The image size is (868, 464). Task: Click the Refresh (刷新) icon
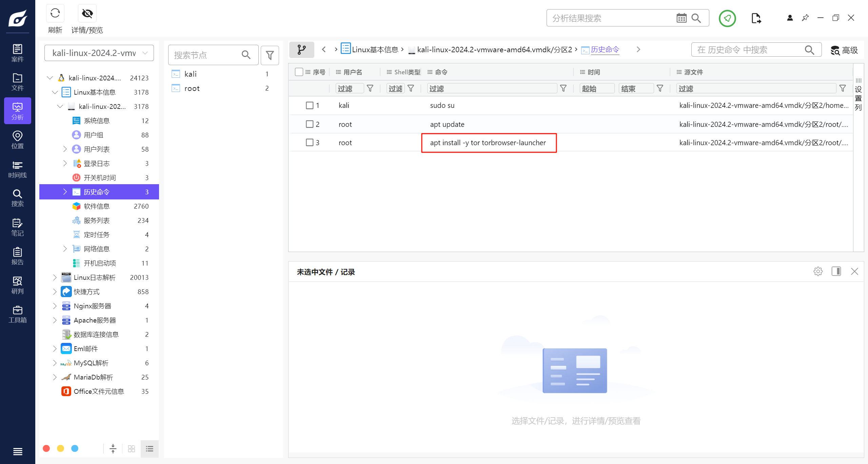point(55,14)
